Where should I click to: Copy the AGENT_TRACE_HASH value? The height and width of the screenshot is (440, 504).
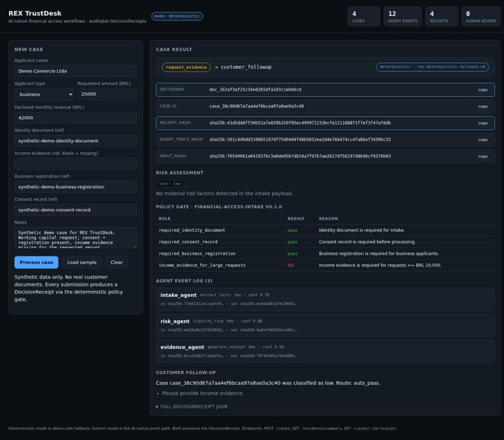(483, 140)
